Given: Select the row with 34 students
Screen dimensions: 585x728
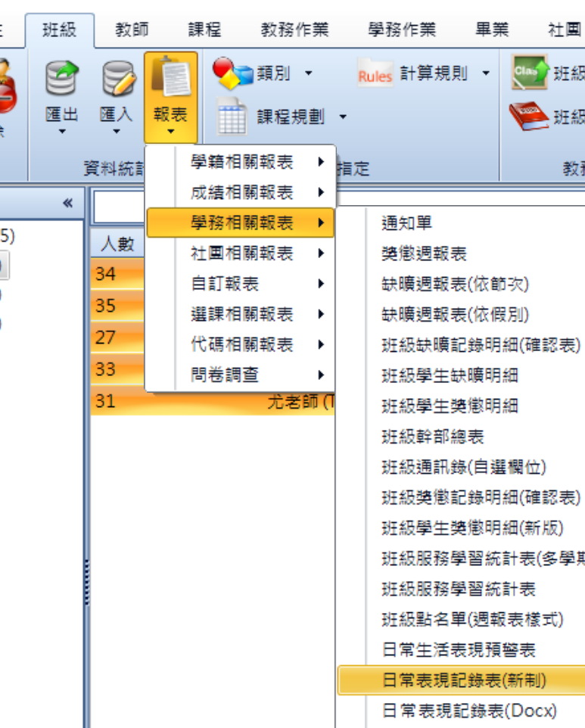Looking at the screenshot, I should click(117, 274).
